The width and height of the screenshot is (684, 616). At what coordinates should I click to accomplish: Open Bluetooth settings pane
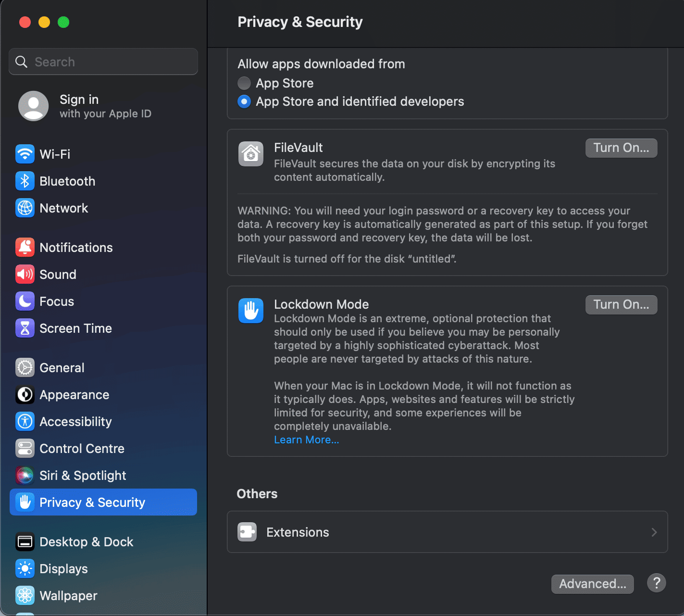coord(103,181)
